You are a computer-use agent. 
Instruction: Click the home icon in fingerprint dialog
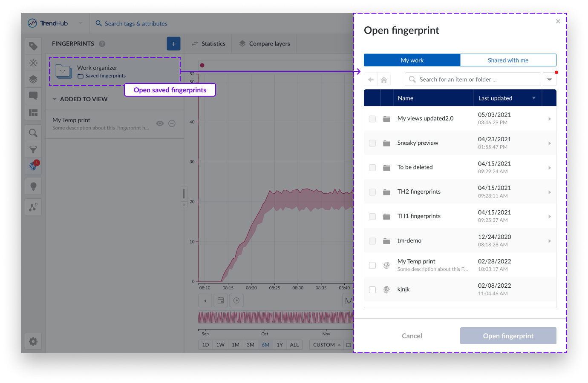384,80
